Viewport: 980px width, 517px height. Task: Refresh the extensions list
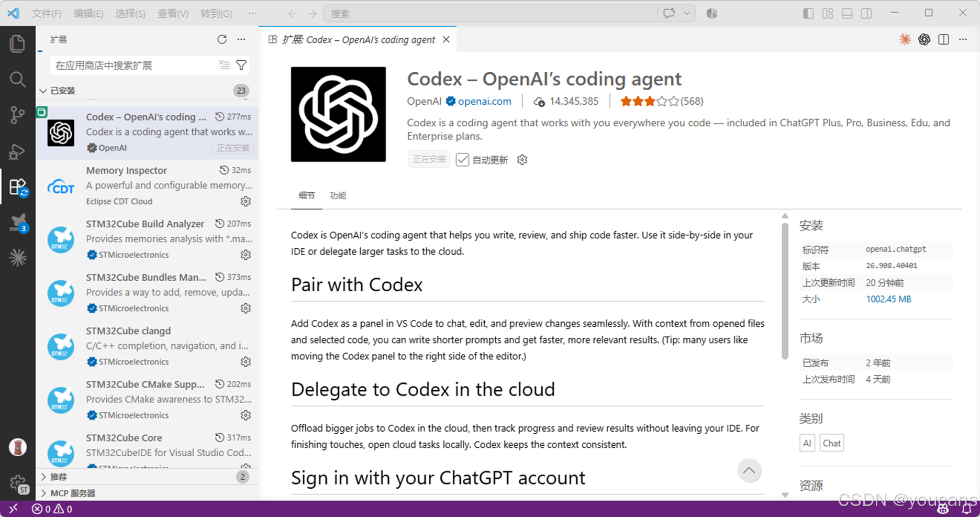click(222, 39)
